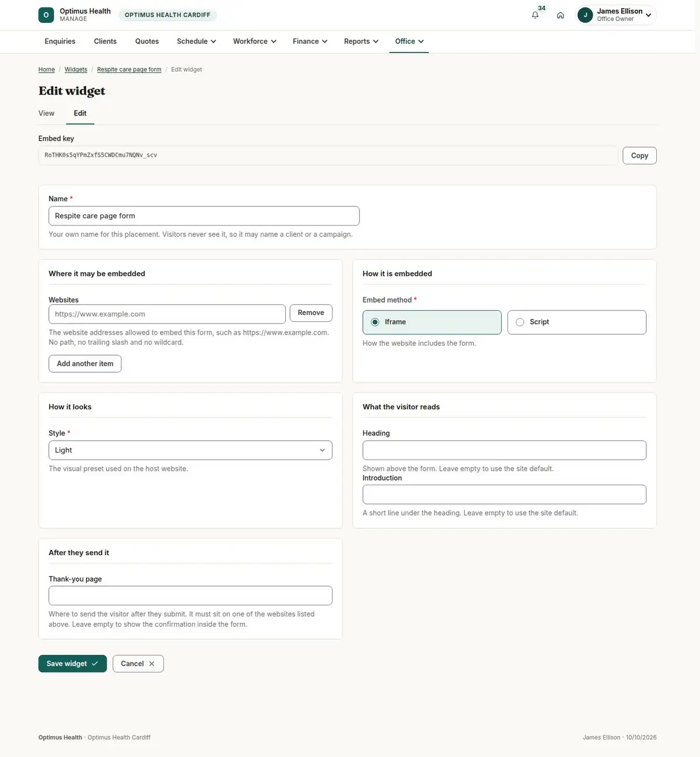Click the 'How it looks' heading
700x757 pixels.
70,407
